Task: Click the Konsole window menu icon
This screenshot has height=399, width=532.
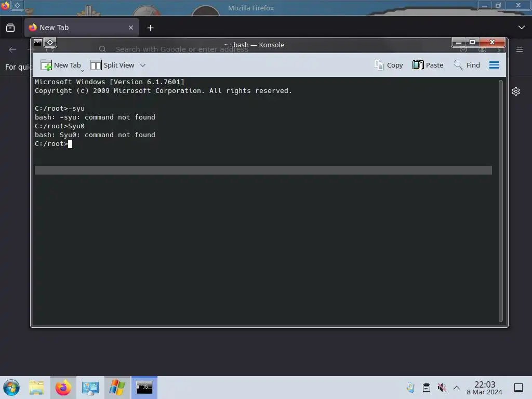Action: pos(37,43)
